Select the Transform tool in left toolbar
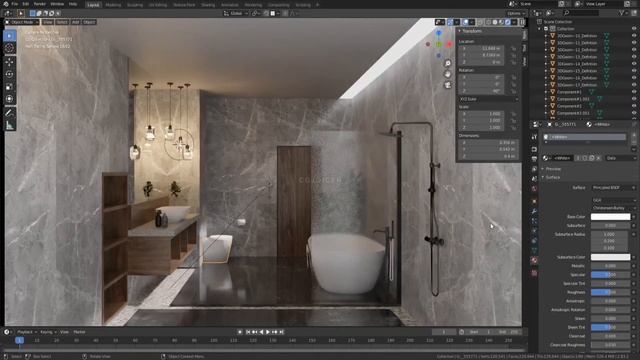The image size is (640, 360). [x=9, y=99]
